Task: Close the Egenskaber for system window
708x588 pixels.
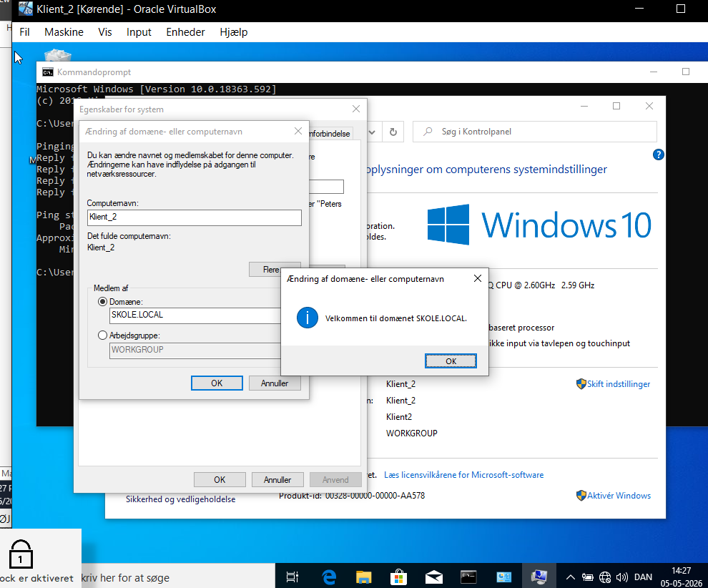Action: coord(356,109)
